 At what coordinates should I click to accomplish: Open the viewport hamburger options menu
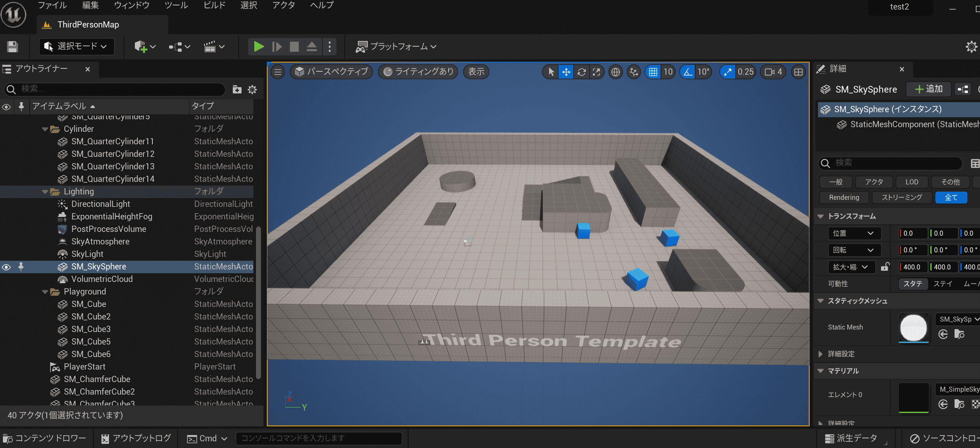[x=278, y=72]
